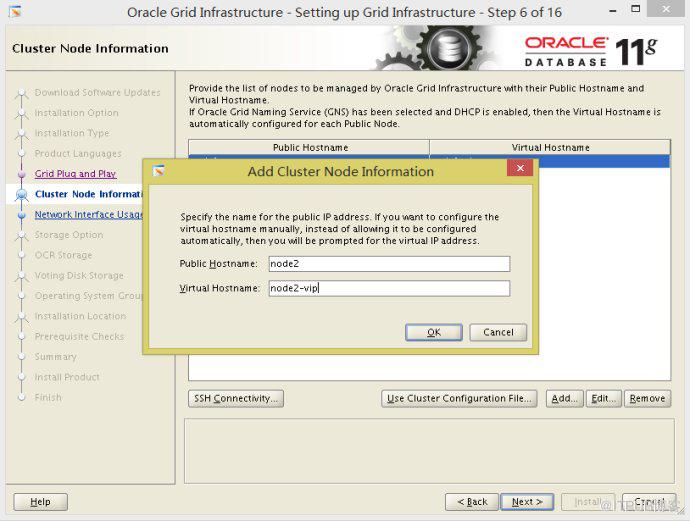The height and width of the screenshot is (521, 690).
Task: Select the Cluster Node Information step
Action: point(88,194)
